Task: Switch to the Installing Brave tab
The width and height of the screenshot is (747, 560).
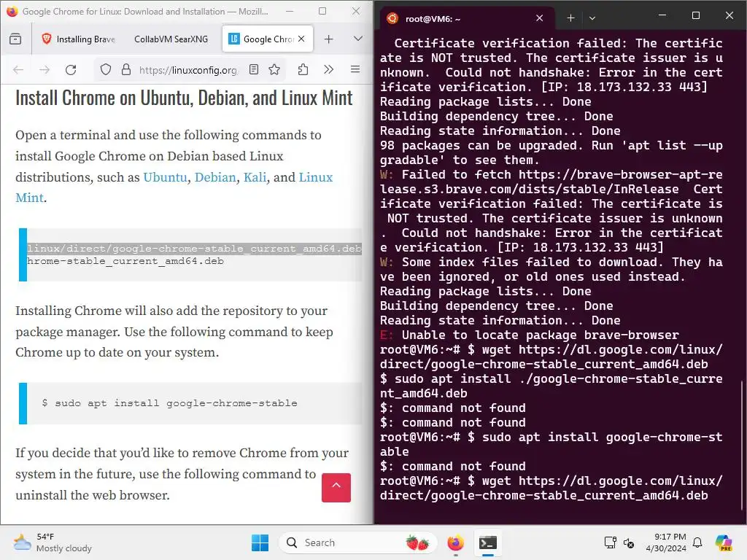Action: (79, 39)
